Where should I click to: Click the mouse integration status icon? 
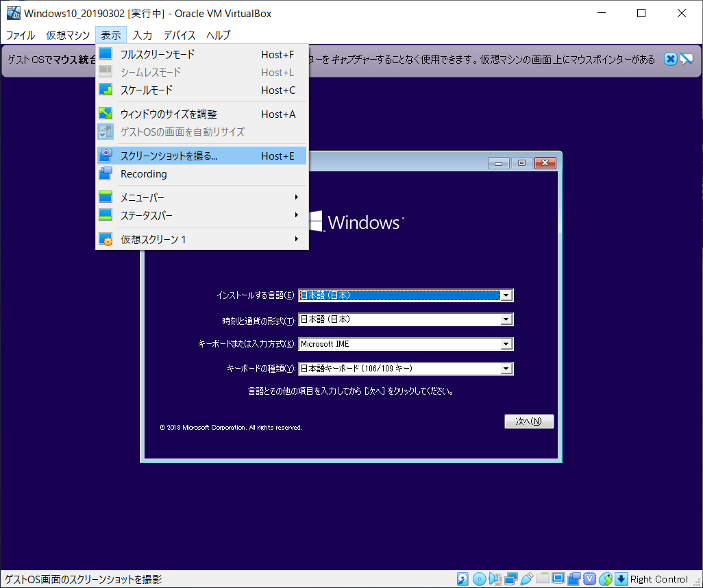(x=605, y=579)
